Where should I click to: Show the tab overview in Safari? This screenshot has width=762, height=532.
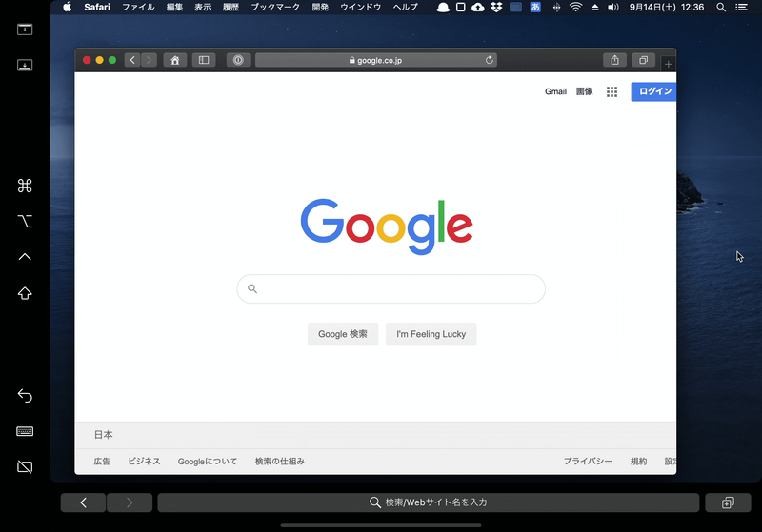[x=644, y=60]
